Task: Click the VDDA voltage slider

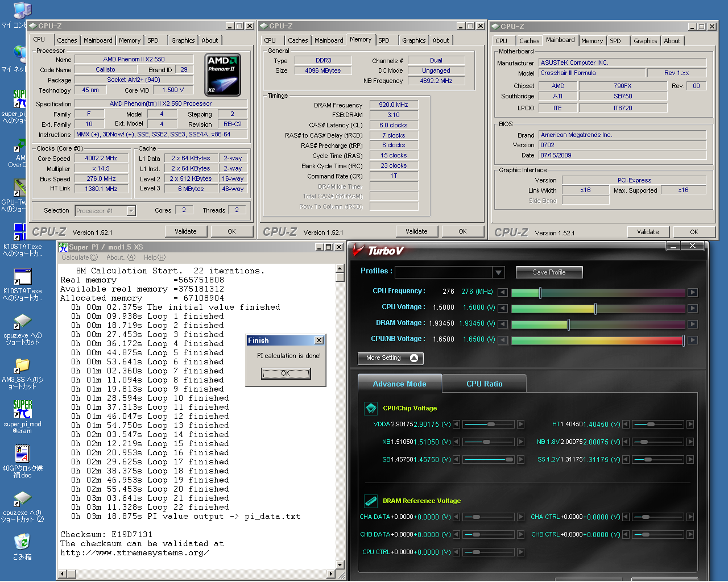Action: pyautogui.click(x=489, y=425)
